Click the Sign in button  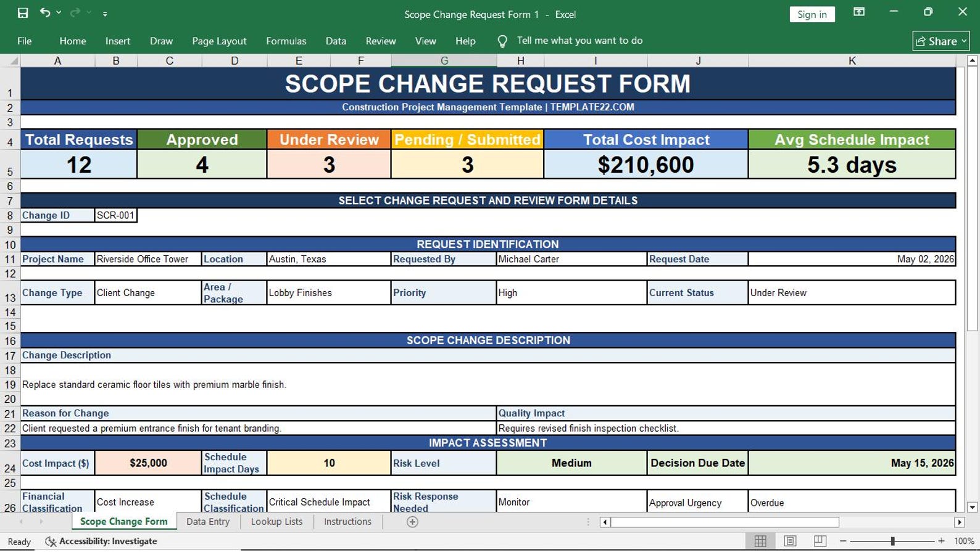(x=812, y=14)
